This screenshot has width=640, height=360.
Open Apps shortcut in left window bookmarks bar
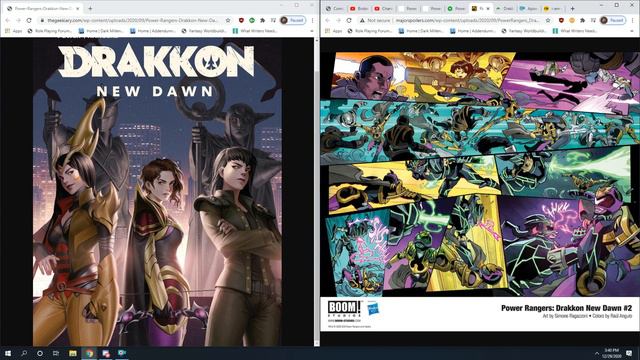13,31
